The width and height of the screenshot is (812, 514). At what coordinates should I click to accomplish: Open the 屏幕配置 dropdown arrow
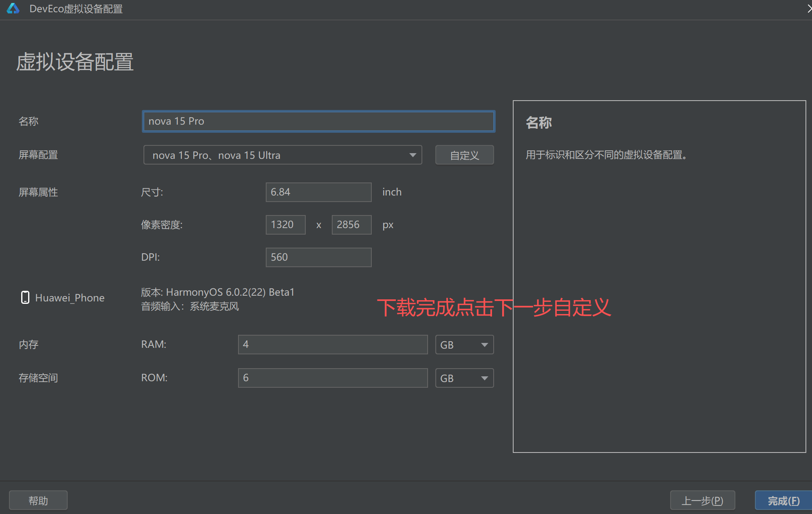[x=413, y=155]
